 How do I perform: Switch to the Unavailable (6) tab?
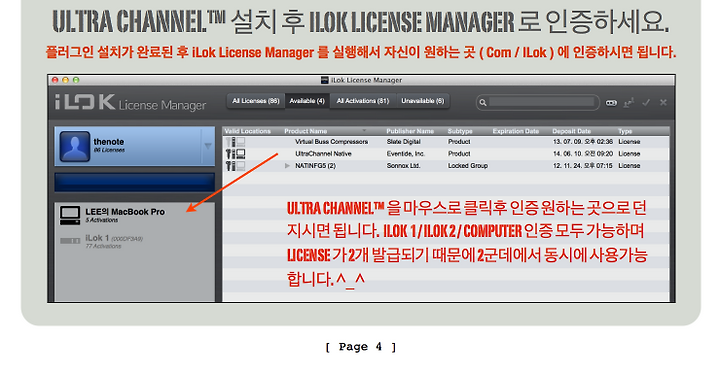[422, 101]
